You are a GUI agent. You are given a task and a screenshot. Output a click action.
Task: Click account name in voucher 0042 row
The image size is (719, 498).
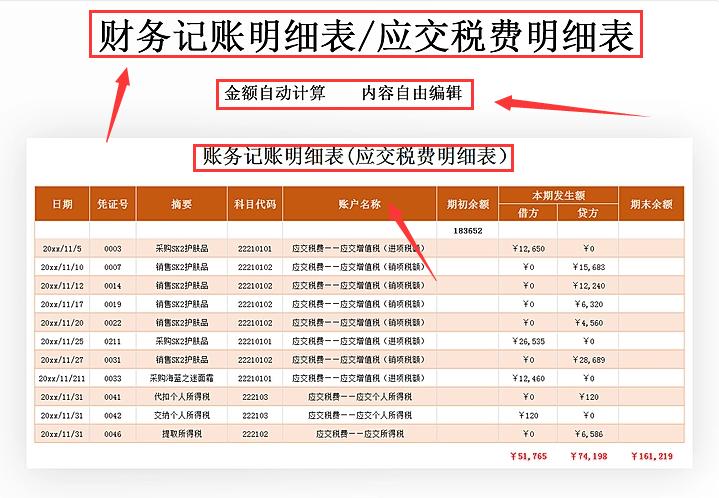pos(360,415)
